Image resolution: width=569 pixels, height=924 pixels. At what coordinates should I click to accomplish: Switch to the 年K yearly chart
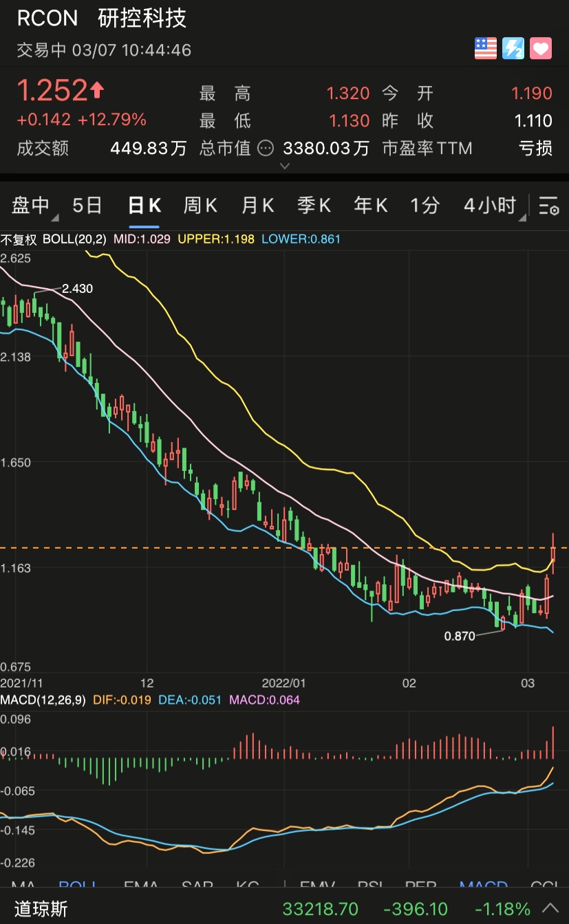click(371, 205)
